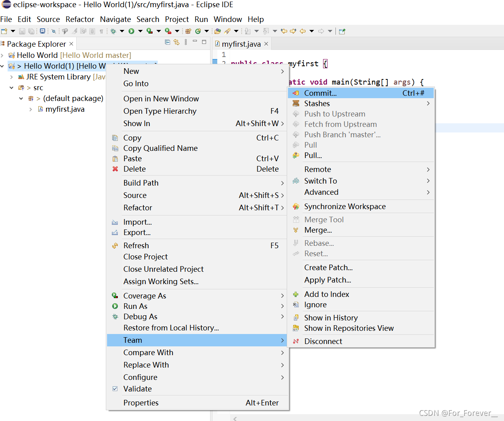Select Commit... in the Team submenu
This screenshot has width=504, height=421.
pyautogui.click(x=361, y=93)
